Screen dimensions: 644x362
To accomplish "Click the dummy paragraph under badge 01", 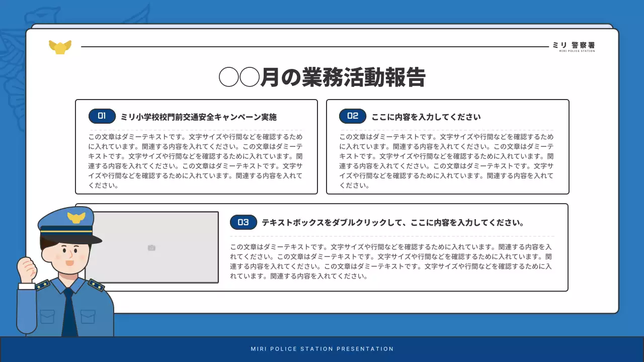I will tap(195, 161).
